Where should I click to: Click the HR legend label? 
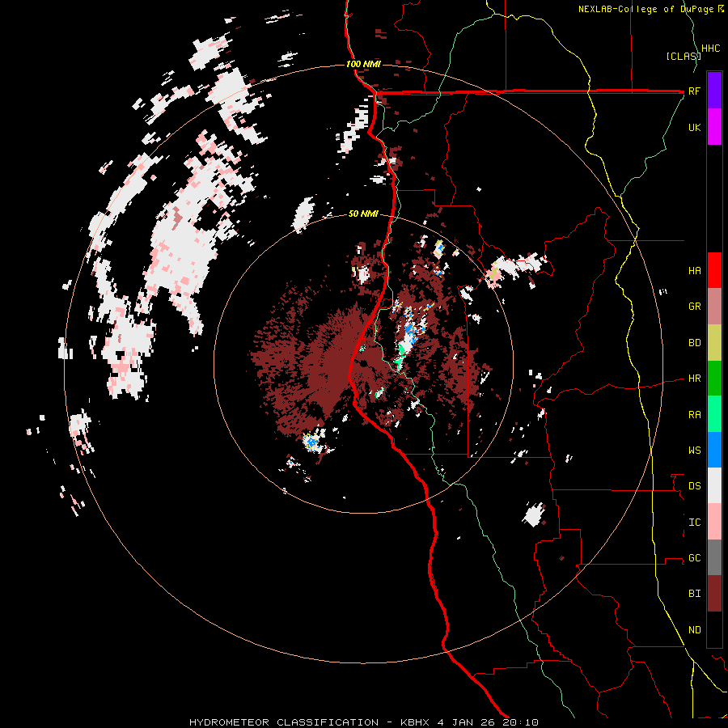point(694,379)
